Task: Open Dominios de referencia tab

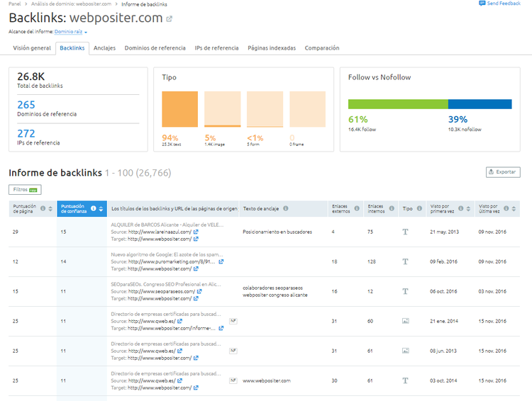Action: click(x=155, y=48)
